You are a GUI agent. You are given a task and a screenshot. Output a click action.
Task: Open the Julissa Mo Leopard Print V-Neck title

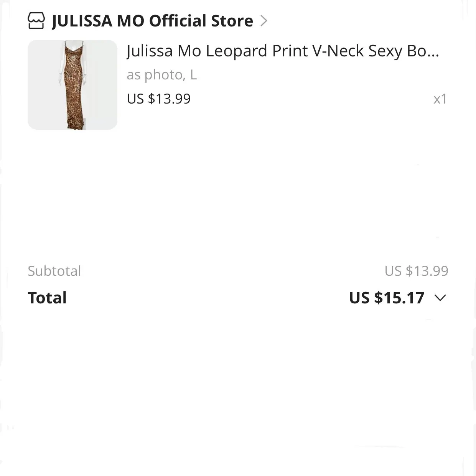point(283,51)
